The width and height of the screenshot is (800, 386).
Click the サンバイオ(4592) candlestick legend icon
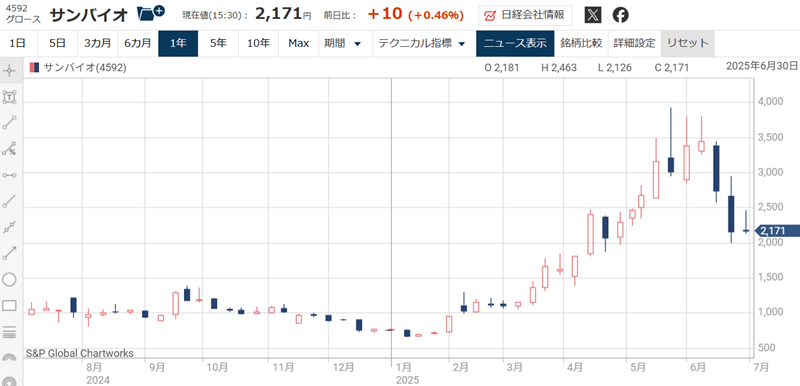[x=34, y=67]
